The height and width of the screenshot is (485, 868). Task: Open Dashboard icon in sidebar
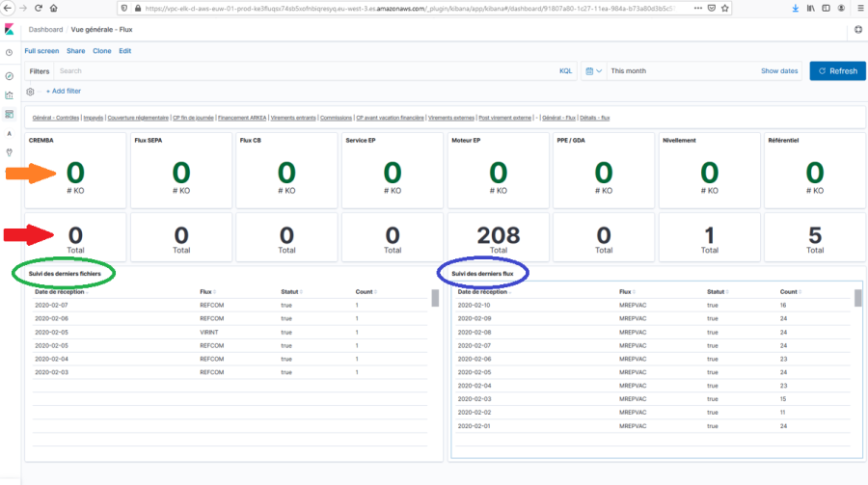[x=9, y=114]
